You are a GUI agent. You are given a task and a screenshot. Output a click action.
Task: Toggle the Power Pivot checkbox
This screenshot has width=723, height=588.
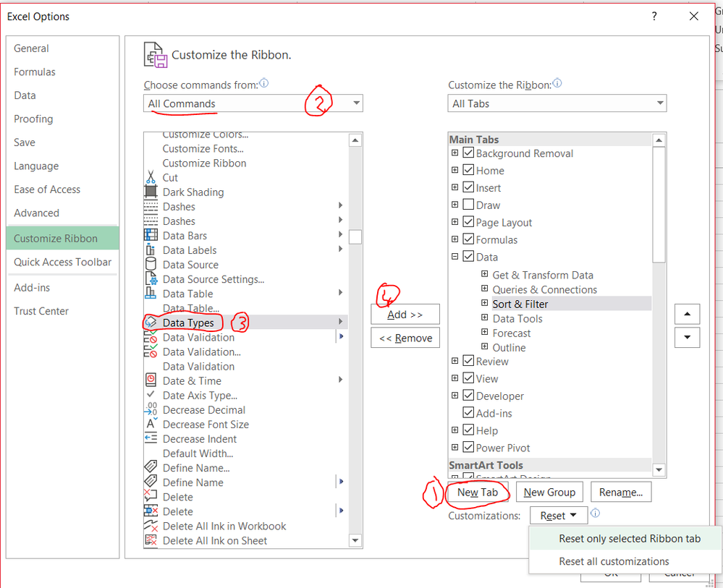click(x=468, y=447)
